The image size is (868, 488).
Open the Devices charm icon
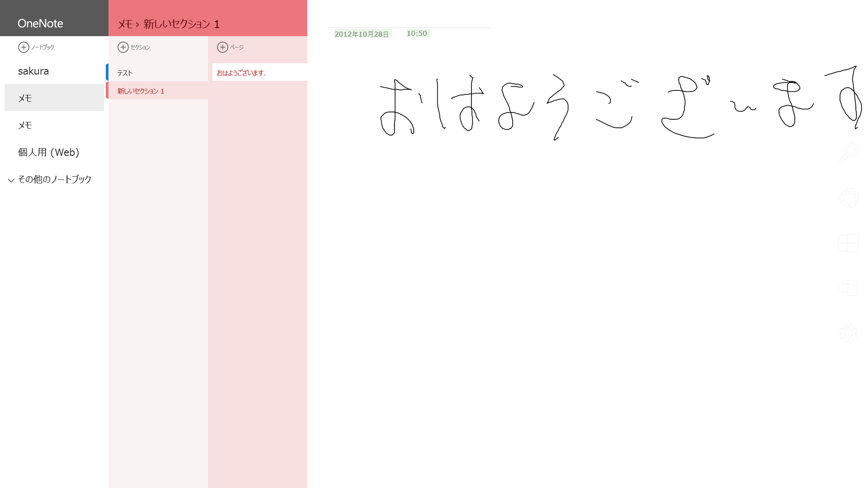[849, 288]
